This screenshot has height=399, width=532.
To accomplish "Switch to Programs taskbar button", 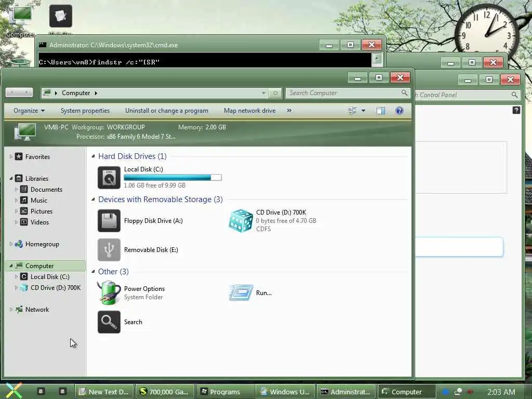I will pyautogui.click(x=225, y=392).
